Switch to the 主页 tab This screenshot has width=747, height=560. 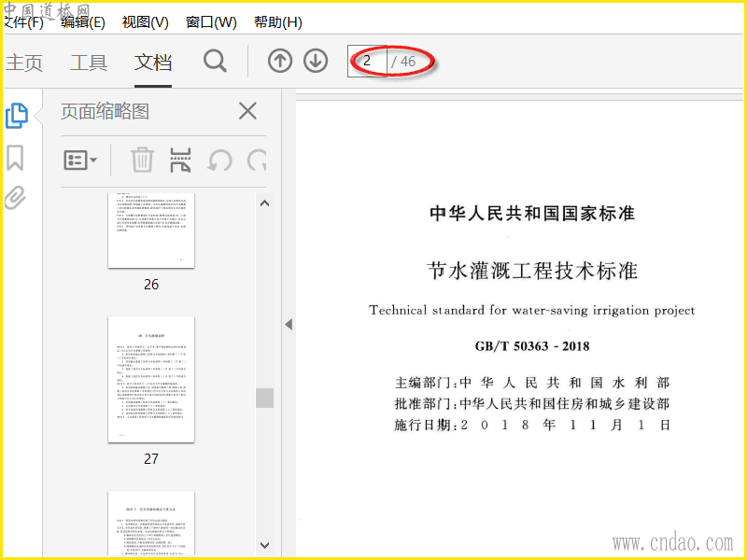click(x=24, y=63)
